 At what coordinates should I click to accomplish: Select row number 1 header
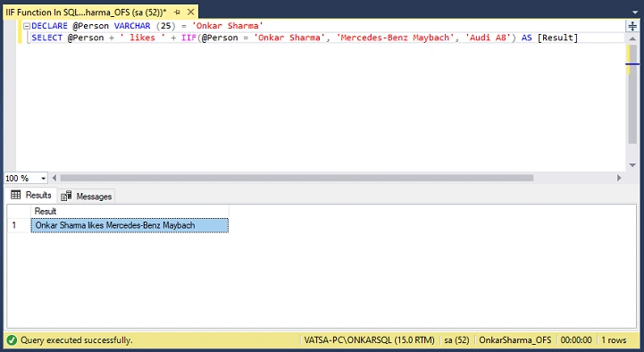point(19,225)
